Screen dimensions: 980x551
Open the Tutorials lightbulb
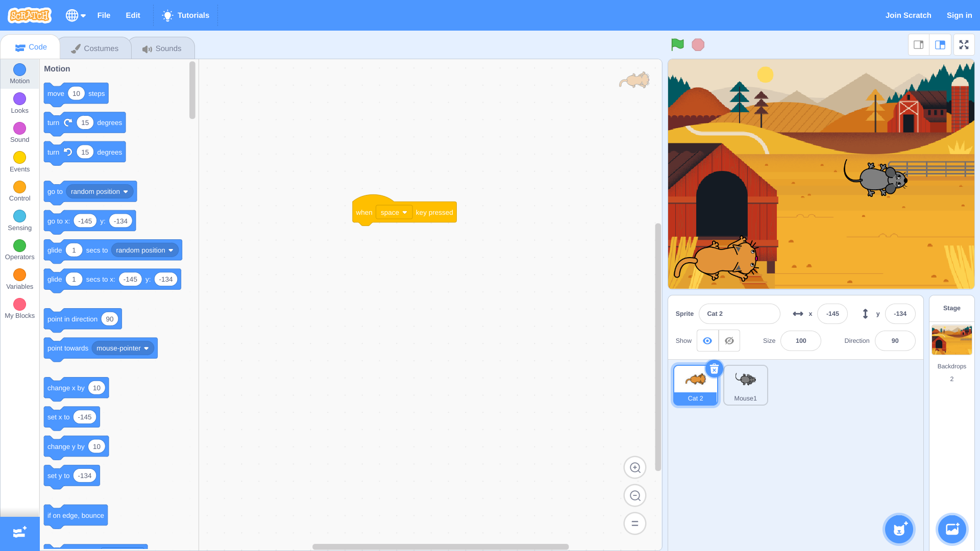click(x=185, y=15)
